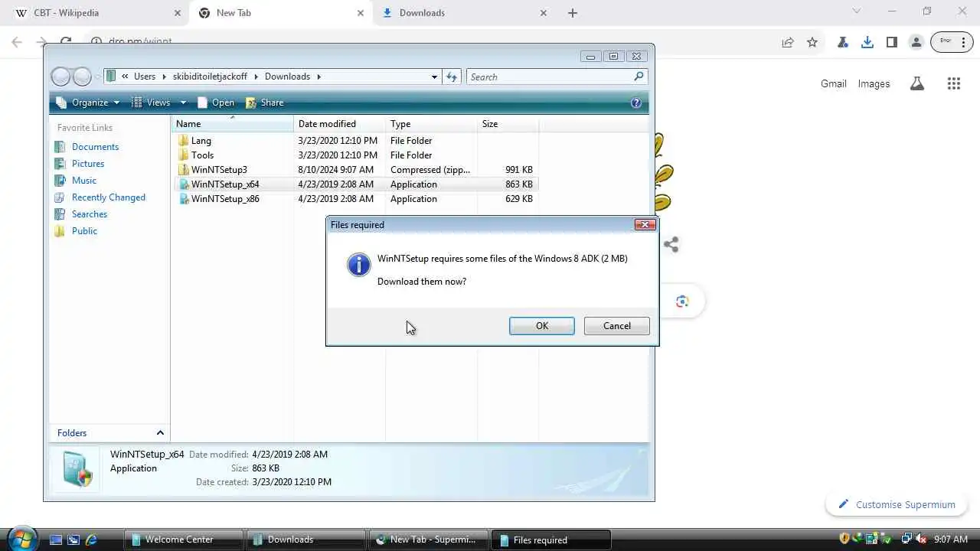The width and height of the screenshot is (980, 551).
Task: Toggle the browser side panel
Action: coord(892,42)
